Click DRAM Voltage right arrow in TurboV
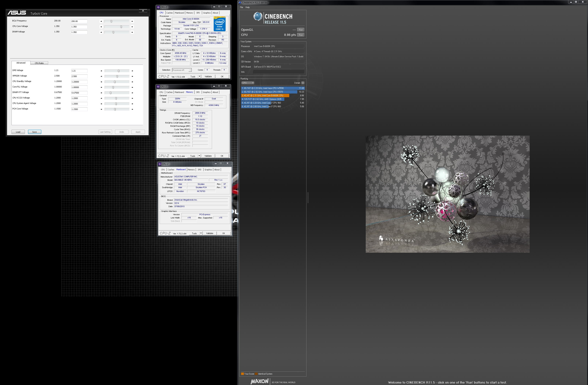 click(132, 32)
